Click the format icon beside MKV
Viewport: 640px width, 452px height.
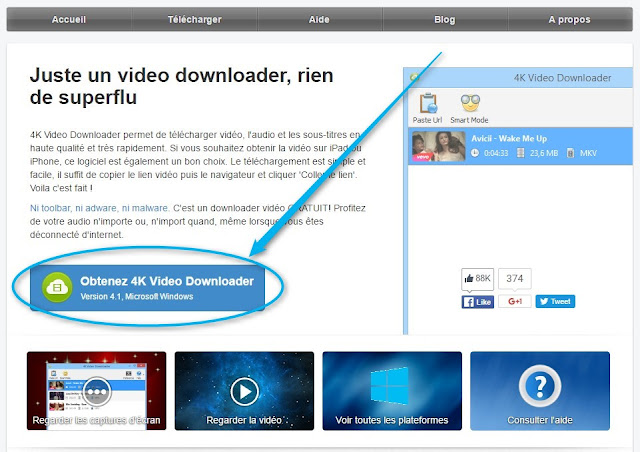(571, 153)
